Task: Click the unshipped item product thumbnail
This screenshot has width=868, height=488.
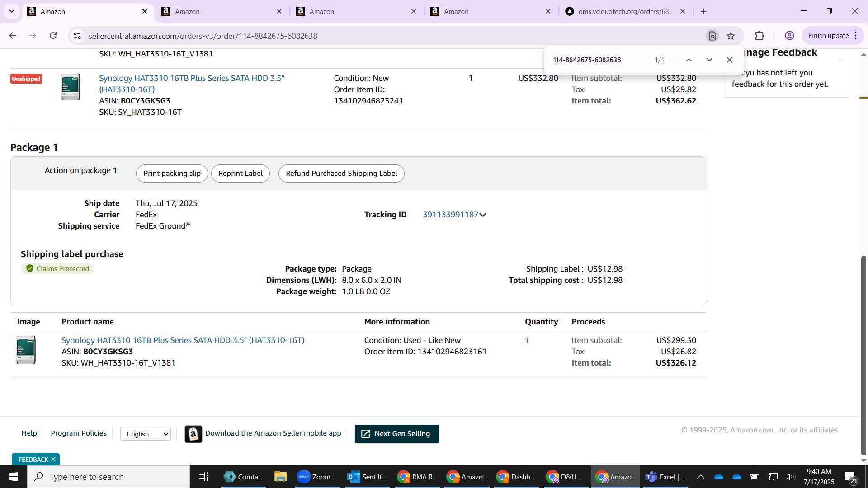Action: pos(71,87)
